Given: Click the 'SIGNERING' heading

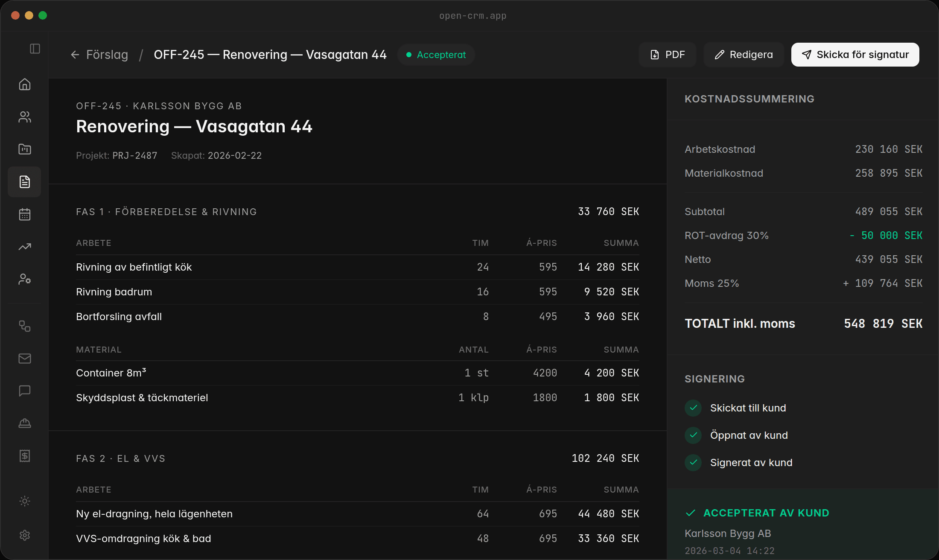Looking at the screenshot, I should [715, 379].
